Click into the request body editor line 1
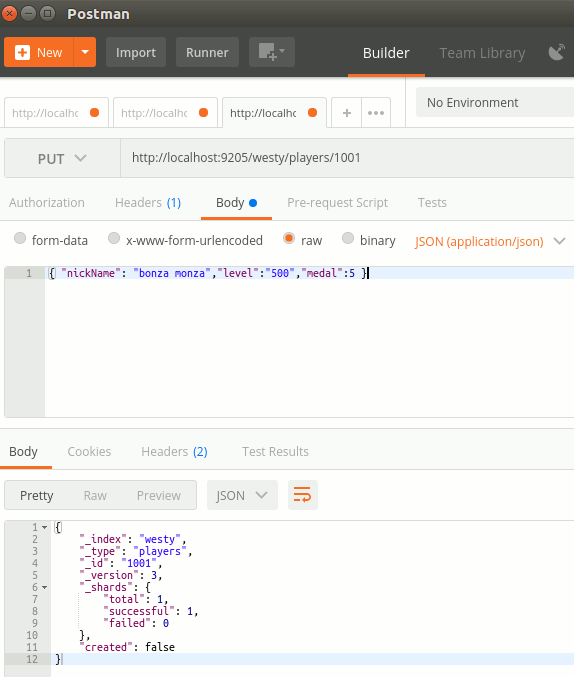This screenshot has height=677, width=574. (309, 273)
